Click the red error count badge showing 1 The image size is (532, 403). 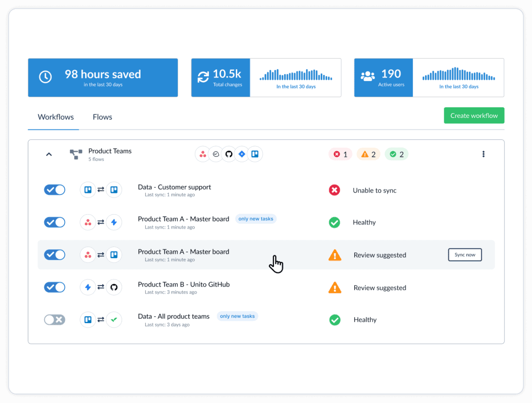(x=340, y=154)
